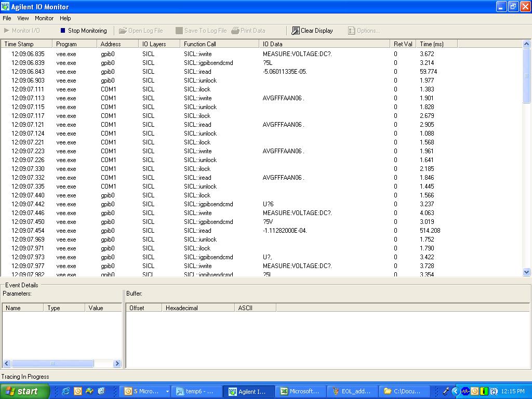Screen dimensions: 532x399
Task: Click the Save To Log File icon
Action: coord(179,31)
